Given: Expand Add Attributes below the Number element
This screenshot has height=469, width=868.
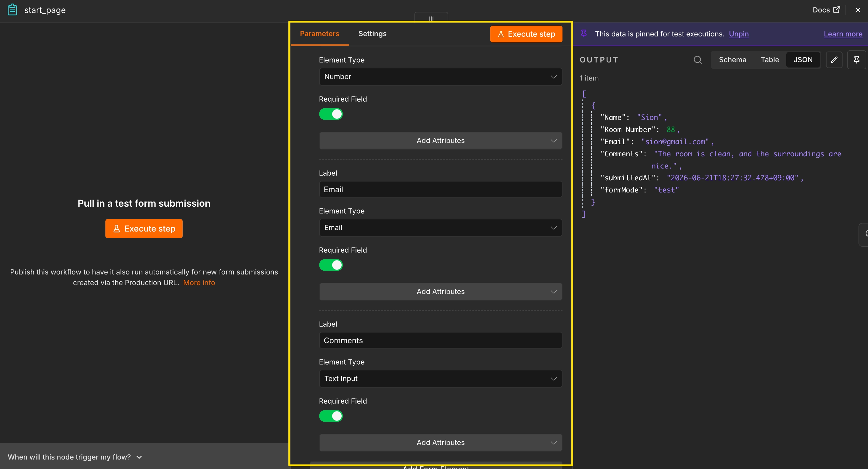Looking at the screenshot, I should click(x=441, y=141).
